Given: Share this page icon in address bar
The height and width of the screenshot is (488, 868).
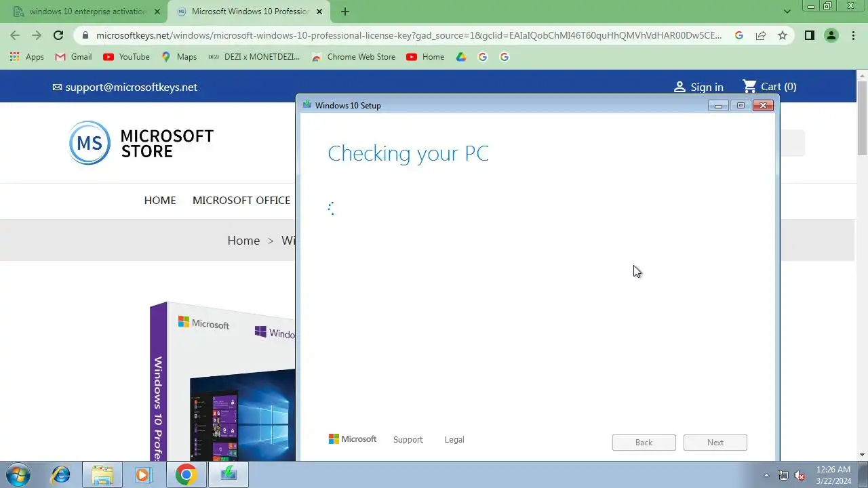Looking at the screenshot, I should click(x=761, y=35).
